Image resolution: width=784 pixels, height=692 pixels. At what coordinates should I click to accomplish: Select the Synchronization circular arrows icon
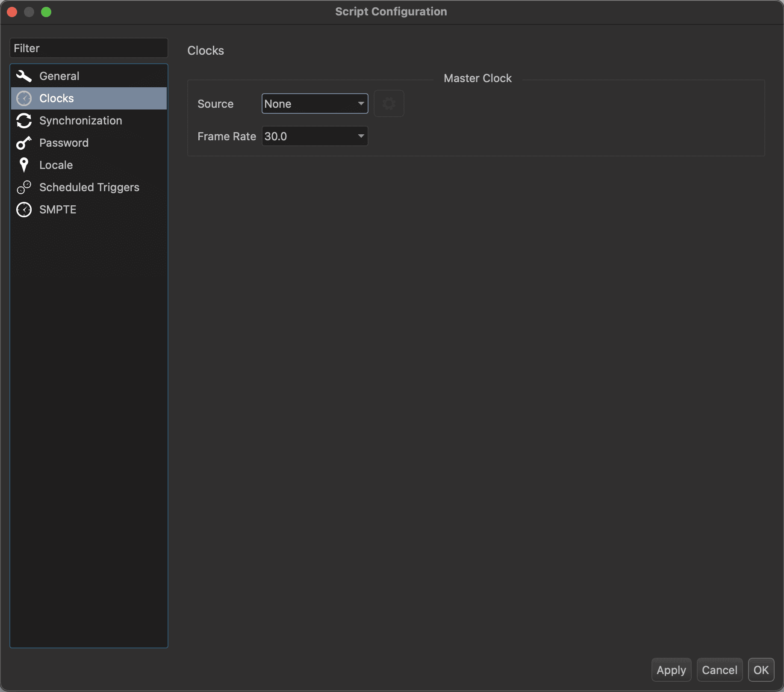pyautogui.click(x=24, y=121)
